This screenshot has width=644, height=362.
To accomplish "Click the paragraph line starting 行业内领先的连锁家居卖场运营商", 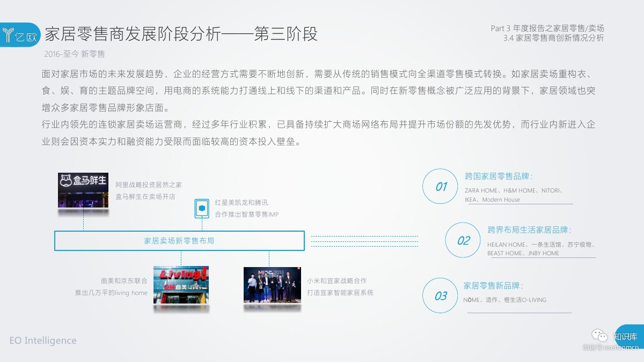I will point(319,125).
